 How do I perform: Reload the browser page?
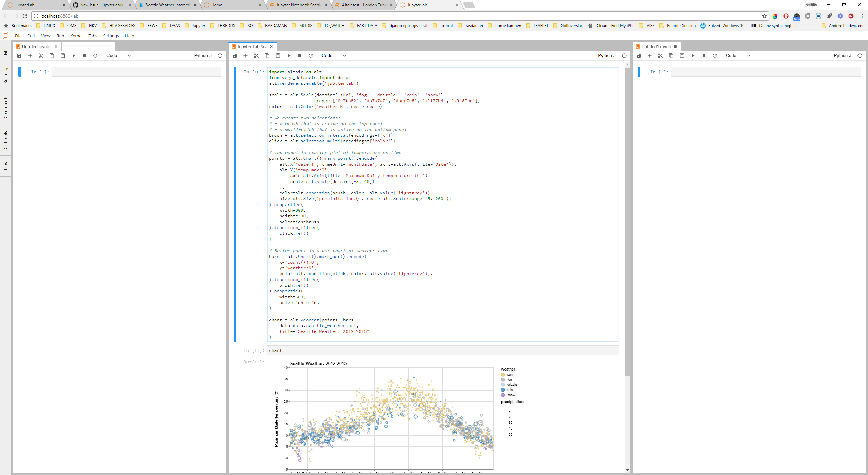[x=25, y=16]
